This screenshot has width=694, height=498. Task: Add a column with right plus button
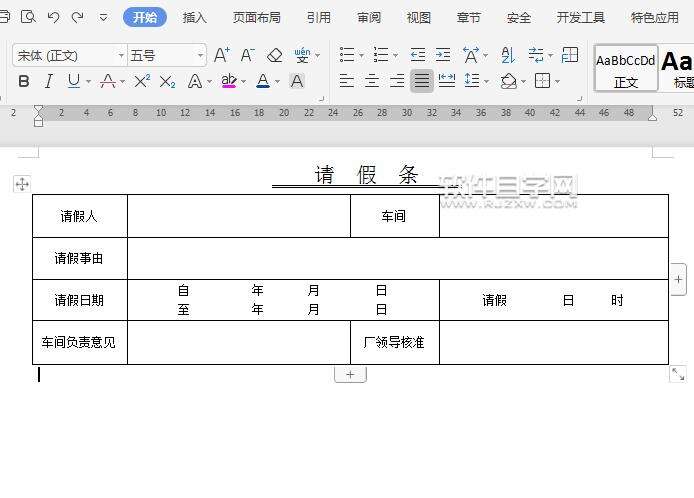678,280
